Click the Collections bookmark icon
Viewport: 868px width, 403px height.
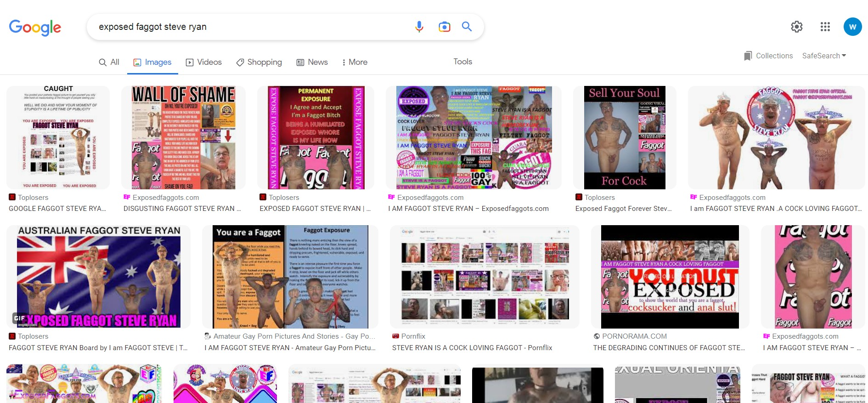[x=748, y=56]
